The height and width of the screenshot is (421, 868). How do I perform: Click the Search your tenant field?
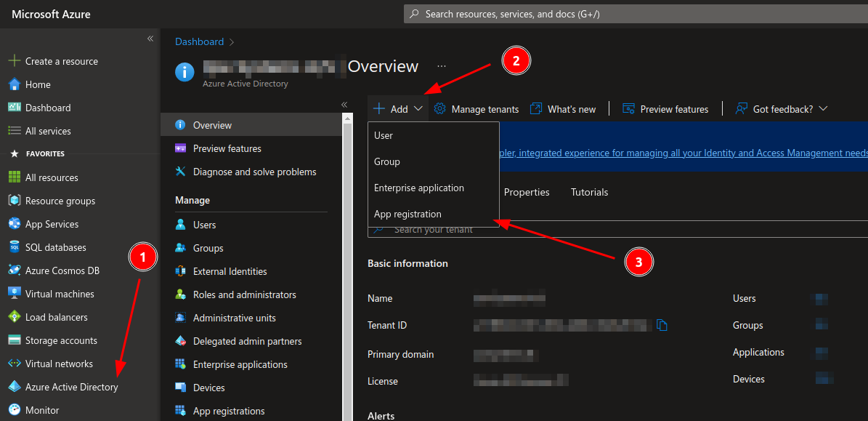(x=618, y=229)
